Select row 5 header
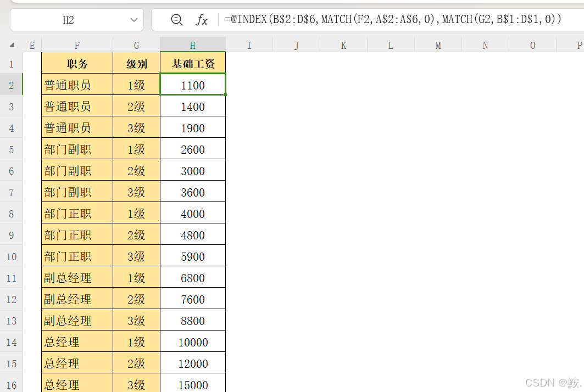The width and height of the screenshot is (584, 392). click(x=11, y=149)
